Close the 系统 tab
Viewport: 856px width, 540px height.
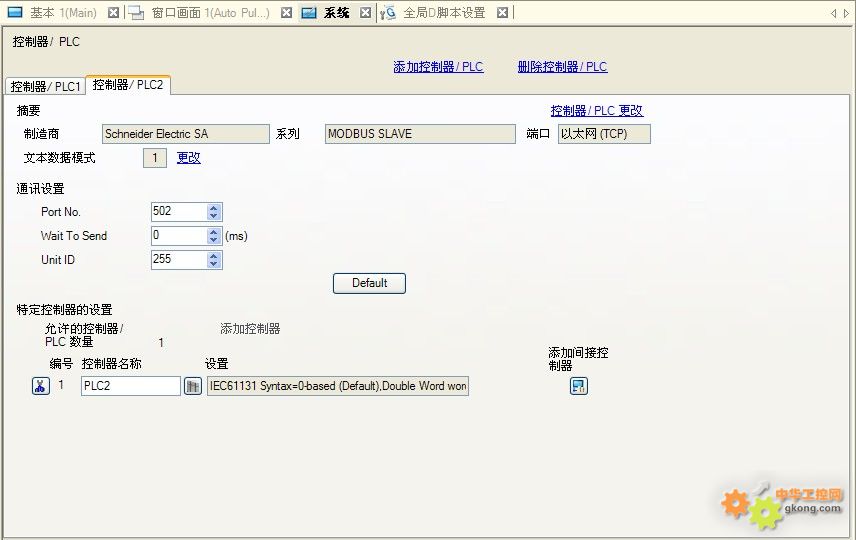point(366,13)
